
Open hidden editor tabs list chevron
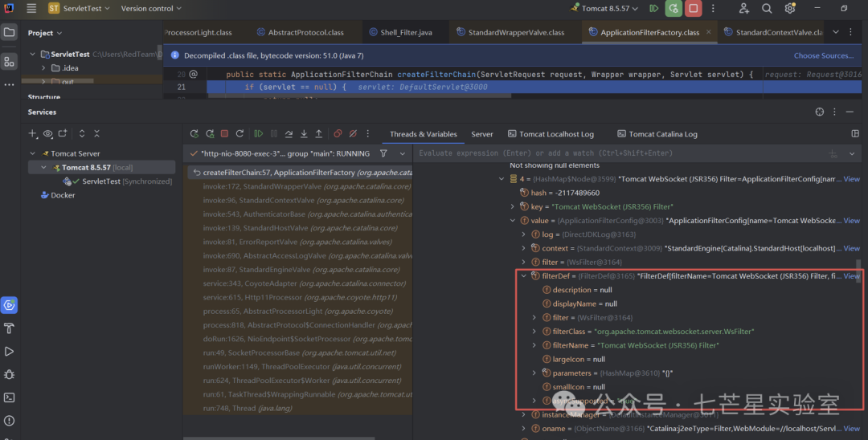[x=836, y=32]
